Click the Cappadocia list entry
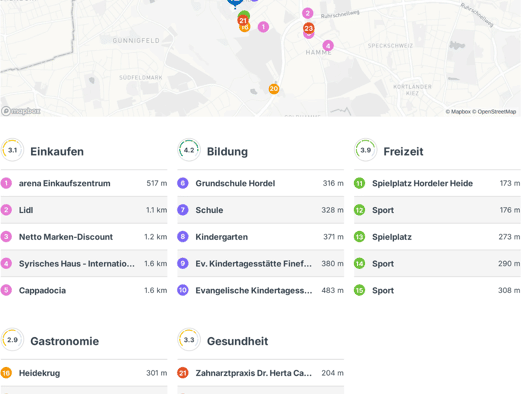The image size is (525, 394). pyautogui.click(x=84, y=290)
